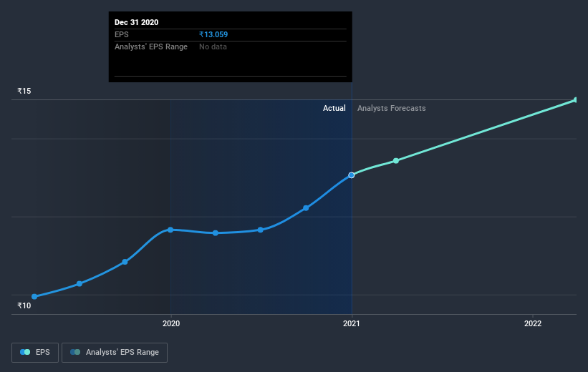
Task: Click the 'Dec 31 2020' tooltip heading
Action: (137, 22)
